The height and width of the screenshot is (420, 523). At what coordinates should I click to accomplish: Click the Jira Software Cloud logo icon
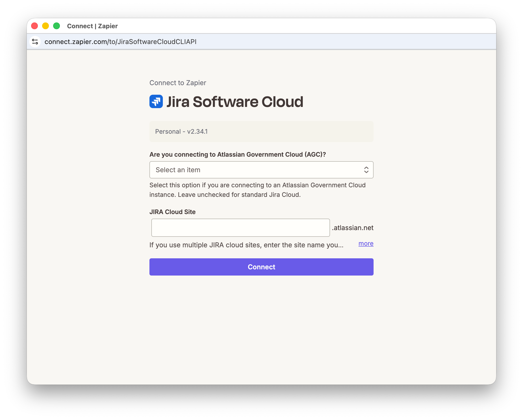(156, 101)
